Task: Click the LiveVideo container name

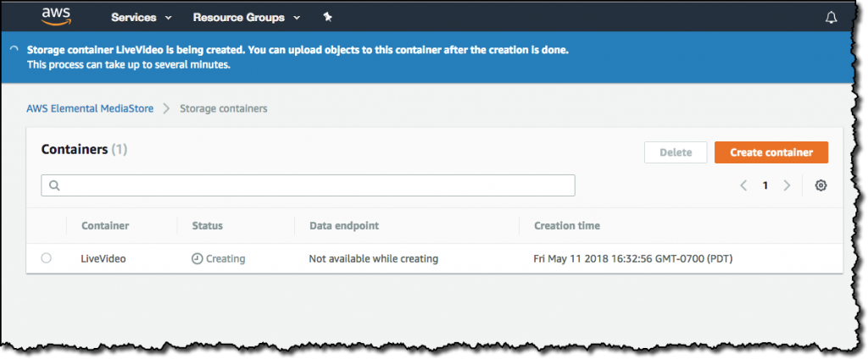Action: (x=103, y=258)
